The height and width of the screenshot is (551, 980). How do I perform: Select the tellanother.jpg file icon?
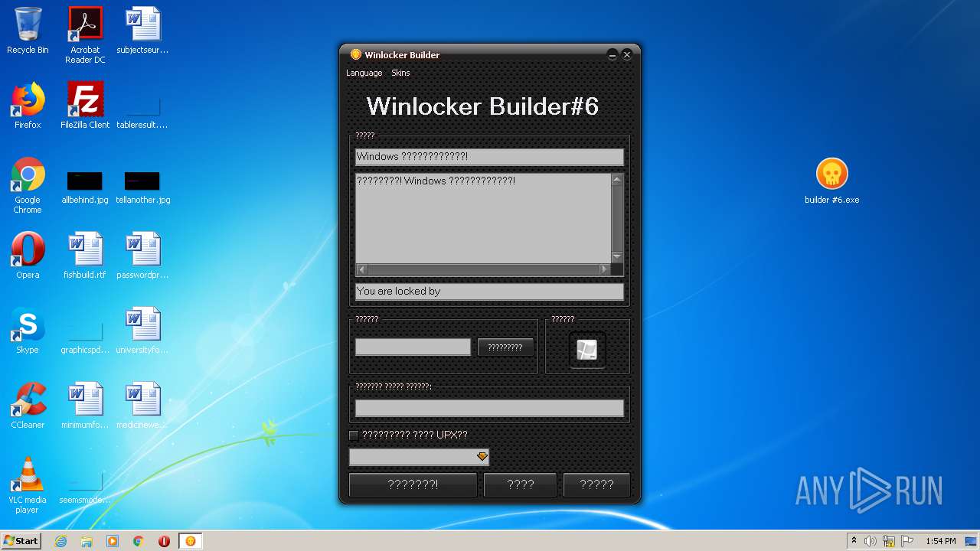(x=142, y=187)
